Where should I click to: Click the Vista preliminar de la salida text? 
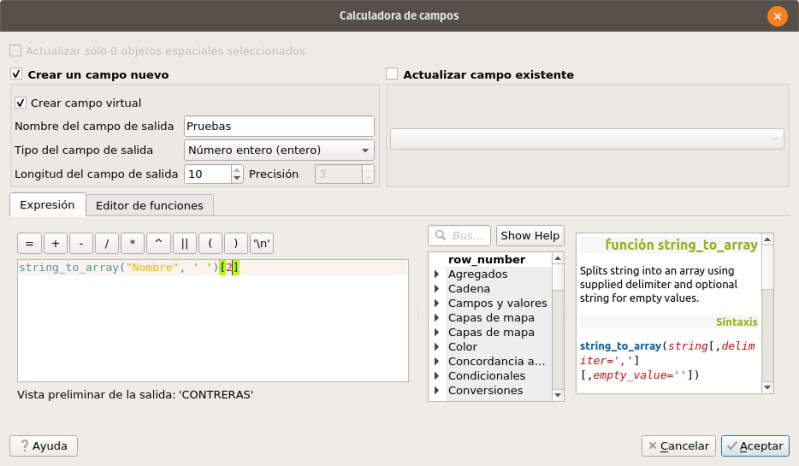point(135,395)
